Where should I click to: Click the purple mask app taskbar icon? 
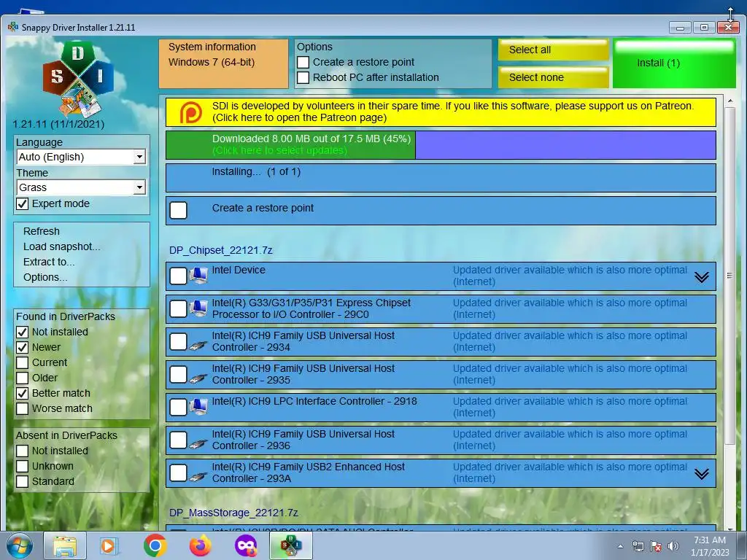click(x=246, y=545)
